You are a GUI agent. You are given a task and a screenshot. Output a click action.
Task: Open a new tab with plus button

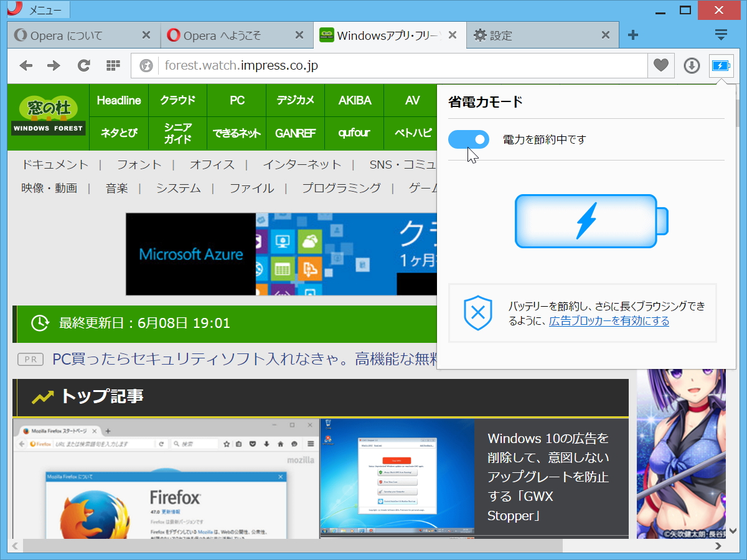coord(633,35)
